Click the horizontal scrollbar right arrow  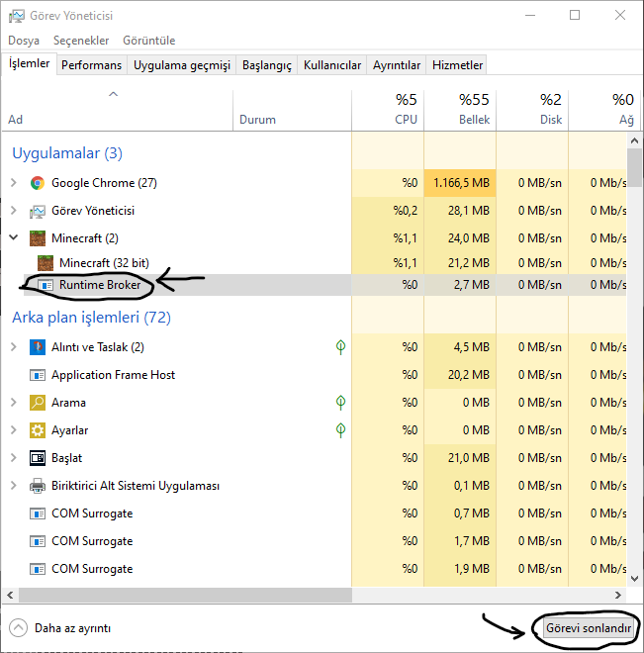619,595
